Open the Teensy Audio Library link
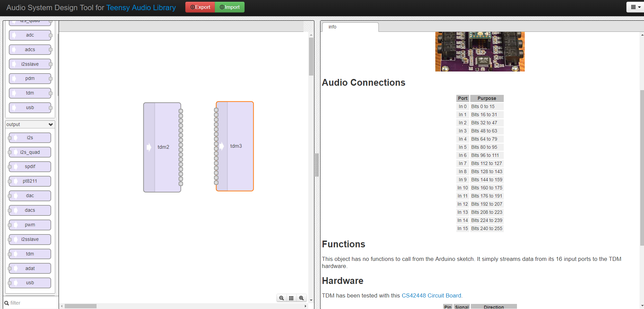 pos(141,7)
